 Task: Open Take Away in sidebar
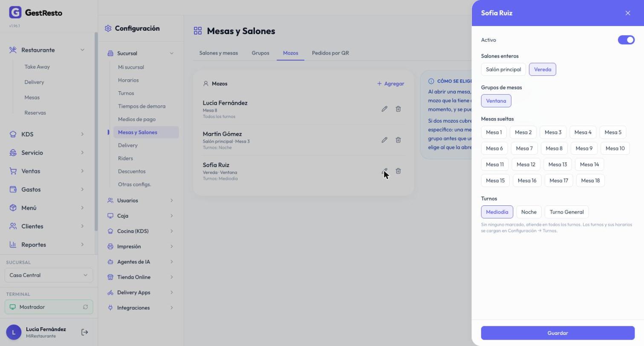click(37, 67)
